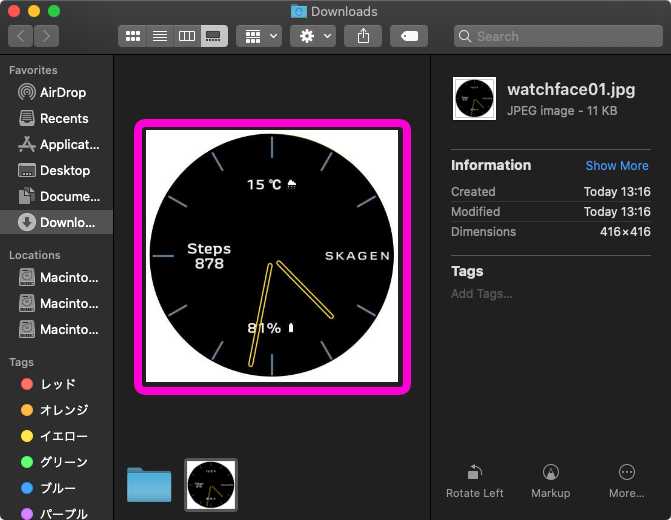Select the yellow イエロー tag
The height and width of the screenshot is (520, 671).
pyautogui.click(x=56, y=436)
